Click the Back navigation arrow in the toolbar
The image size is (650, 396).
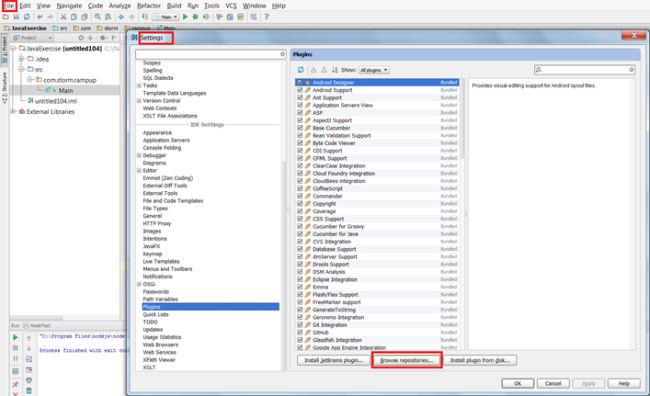pyautogui.click(x=121, y=17)
